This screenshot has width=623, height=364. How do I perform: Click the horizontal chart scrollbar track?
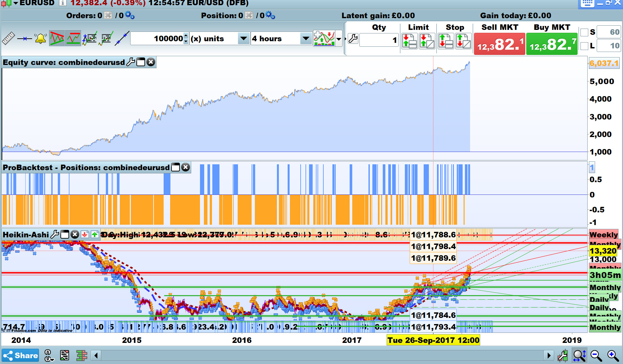[322, 356]
